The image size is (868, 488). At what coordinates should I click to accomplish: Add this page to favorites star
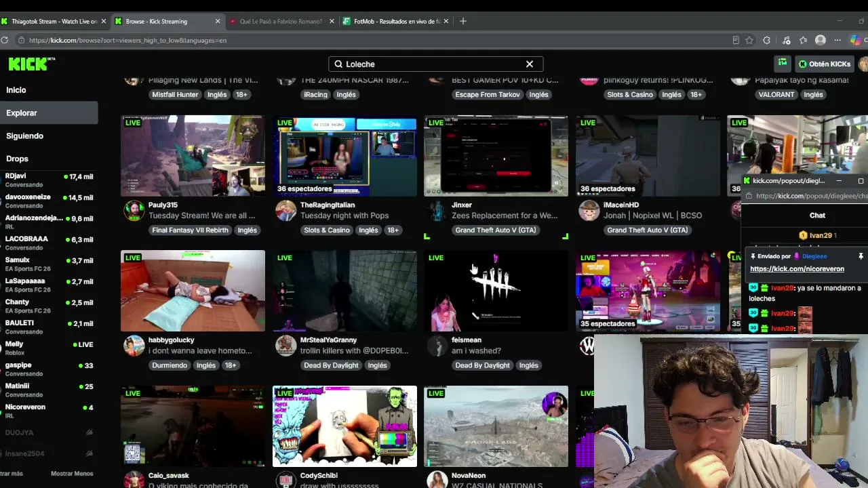click(x=749, y=40)
